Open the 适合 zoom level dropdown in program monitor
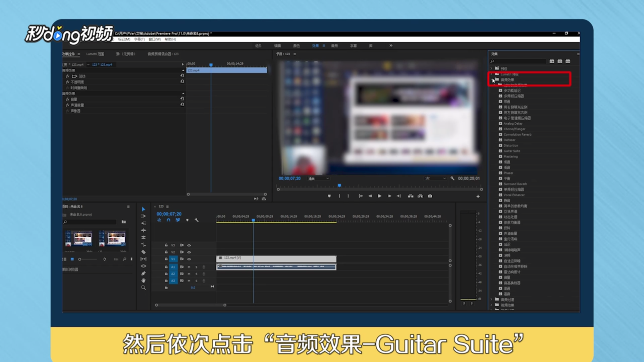644x362 pixels. (x=318, y=178)
